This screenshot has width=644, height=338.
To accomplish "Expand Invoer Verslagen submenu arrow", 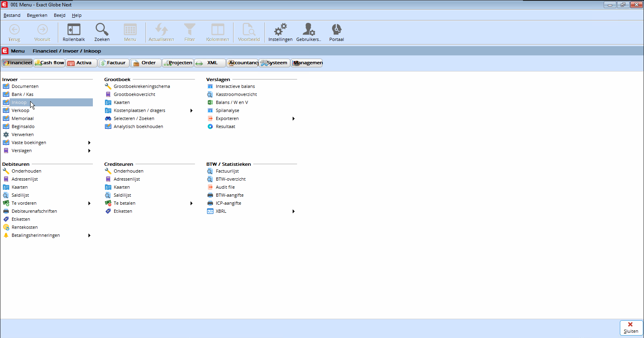I will pos(89,151).
